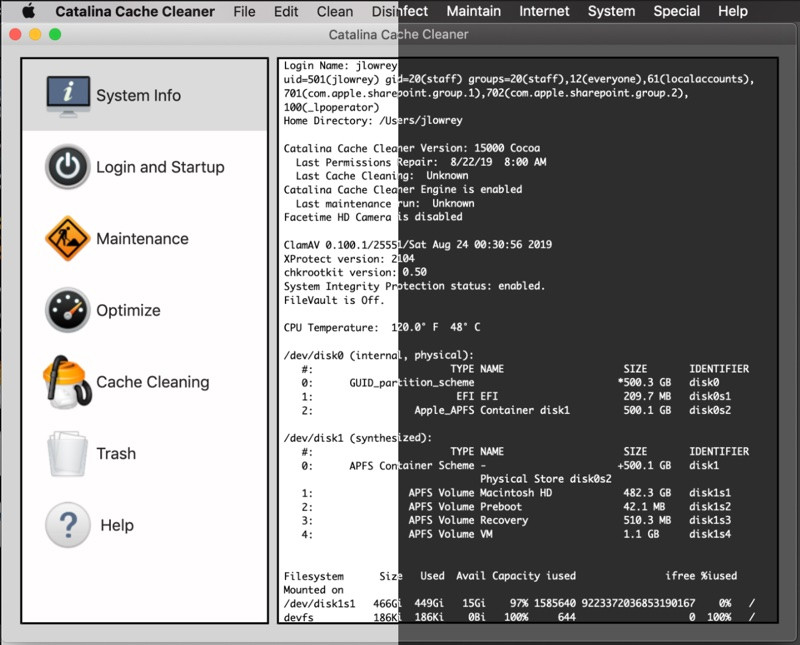Click the Login Name: jlowrey line
This screenshot has height=645, width=800.
tap(340, 65)
